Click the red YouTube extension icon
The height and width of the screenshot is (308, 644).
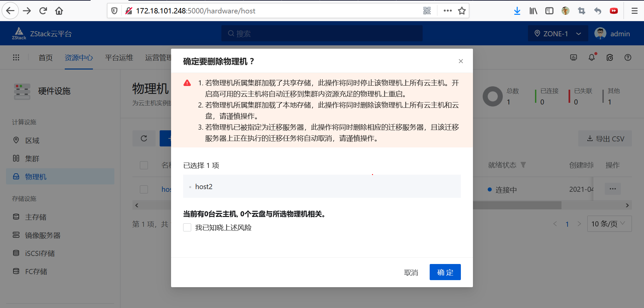[x=614, y=11]
